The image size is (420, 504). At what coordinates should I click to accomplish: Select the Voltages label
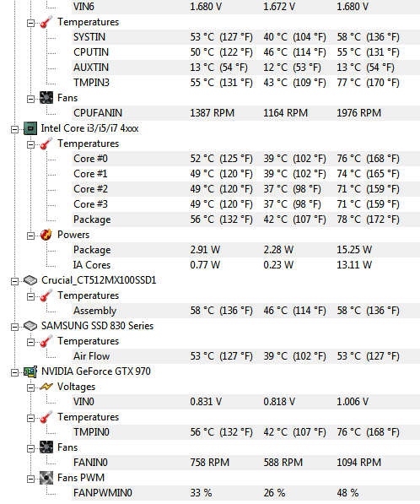point(77,387)
